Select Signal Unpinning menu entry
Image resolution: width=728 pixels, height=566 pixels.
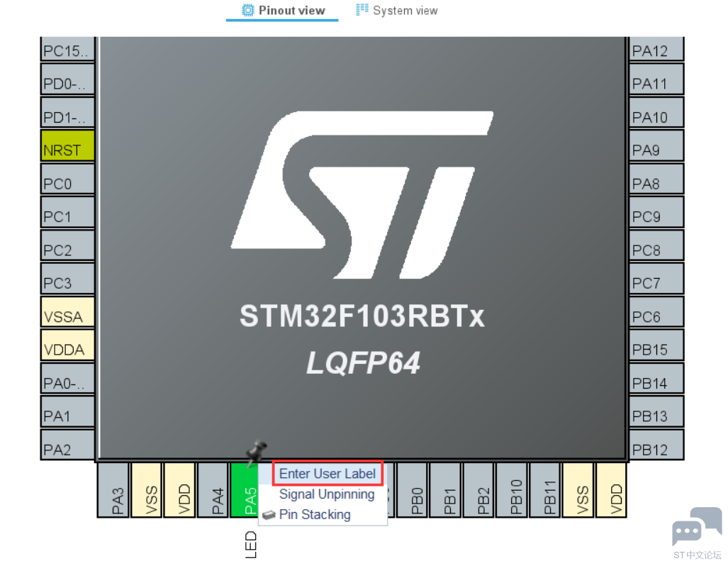click(x=326, y=494)
